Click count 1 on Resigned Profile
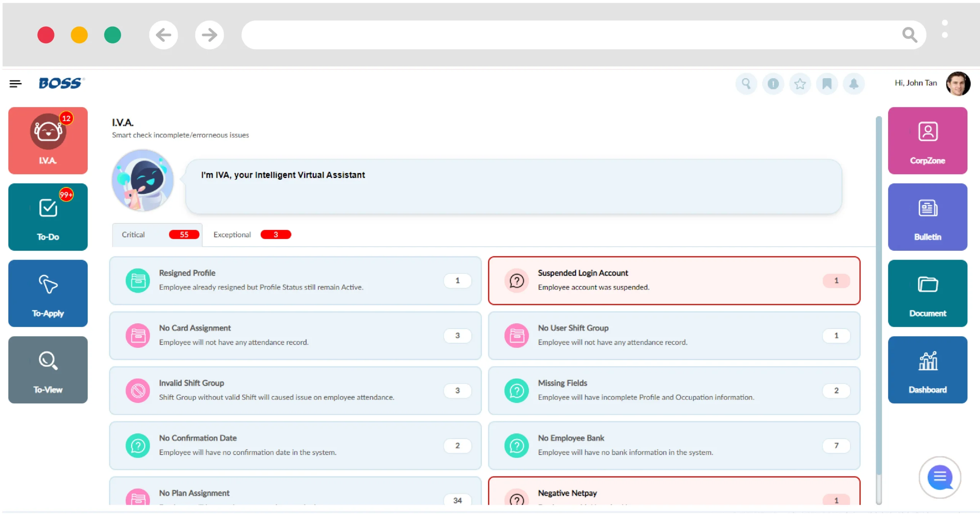980x514 pixels. click(x=457, y=281)
